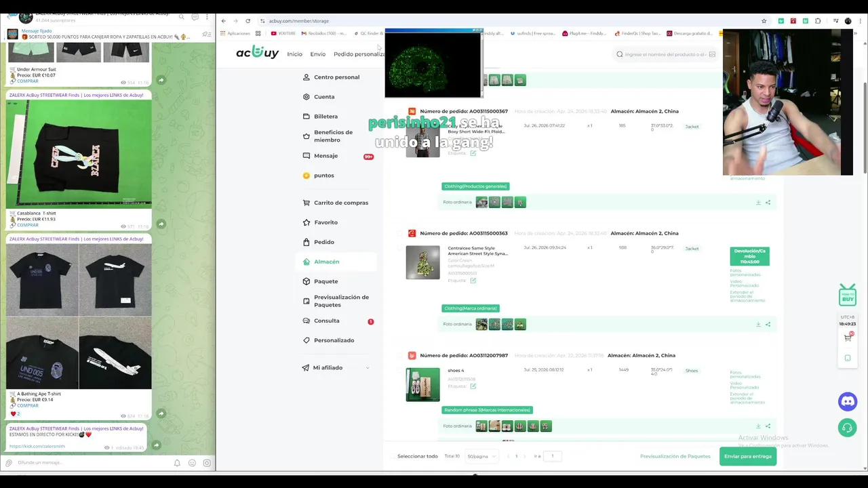Image resolution: width=868 pixels, height=488 pixels.
Task: Click the Enviar para entrega button
Action: click(x=748, y=456)
